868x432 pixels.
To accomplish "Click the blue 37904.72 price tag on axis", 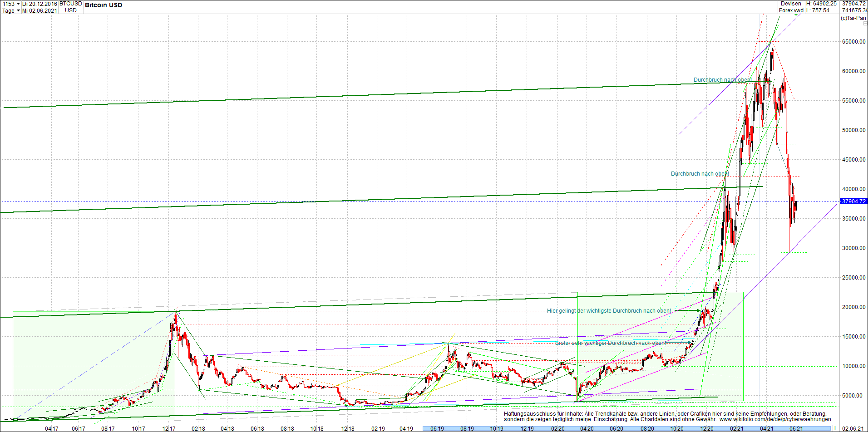I will coord(853,201).
